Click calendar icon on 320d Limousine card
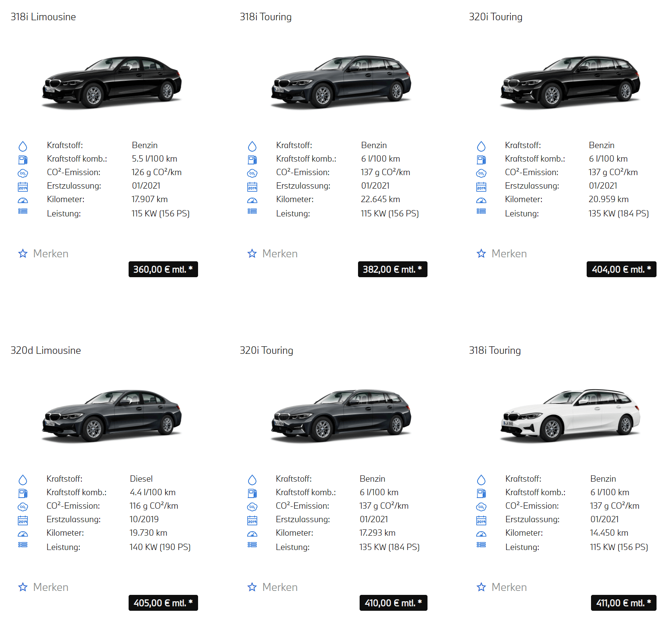 (x=23, y=520)
